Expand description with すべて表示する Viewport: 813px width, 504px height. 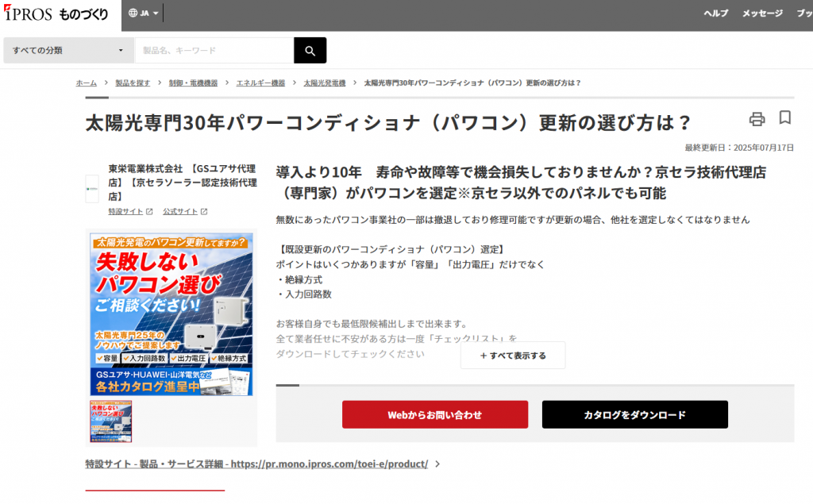click(x=513, y=356)
